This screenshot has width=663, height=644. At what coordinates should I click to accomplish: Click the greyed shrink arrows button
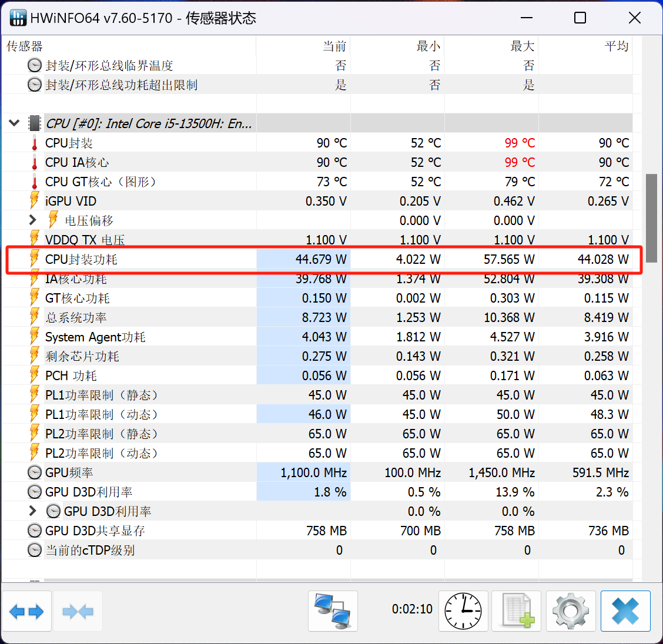coord(78,611)
